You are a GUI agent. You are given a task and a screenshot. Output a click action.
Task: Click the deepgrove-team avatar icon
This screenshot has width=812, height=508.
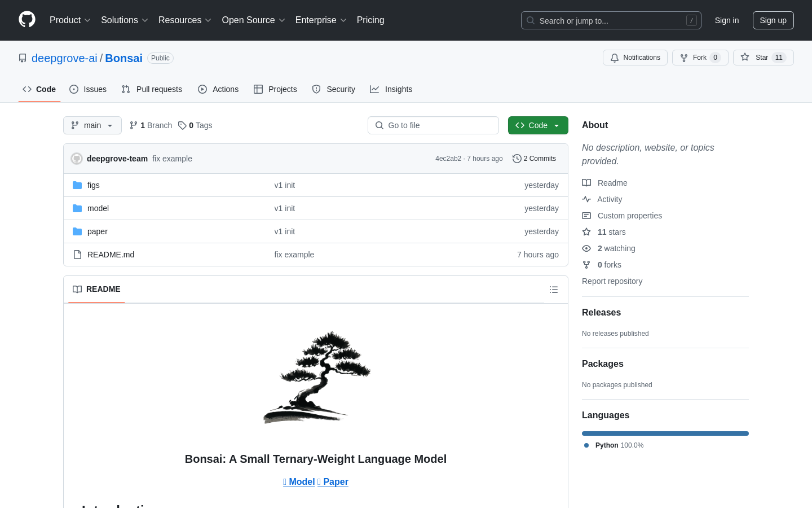[x=77, y=159]
